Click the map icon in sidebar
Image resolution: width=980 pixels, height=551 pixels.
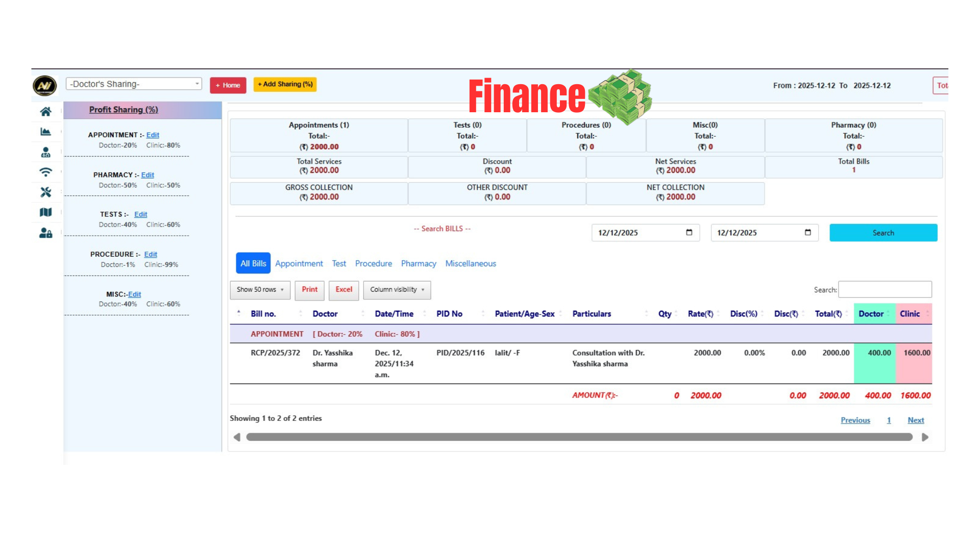(x=45, y=212)
